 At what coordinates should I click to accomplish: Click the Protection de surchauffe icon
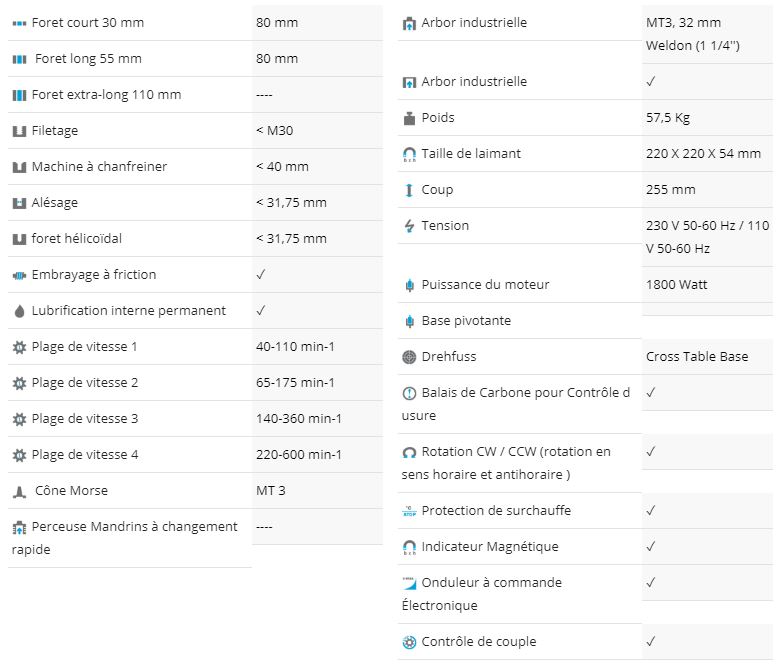click(409, 511)
